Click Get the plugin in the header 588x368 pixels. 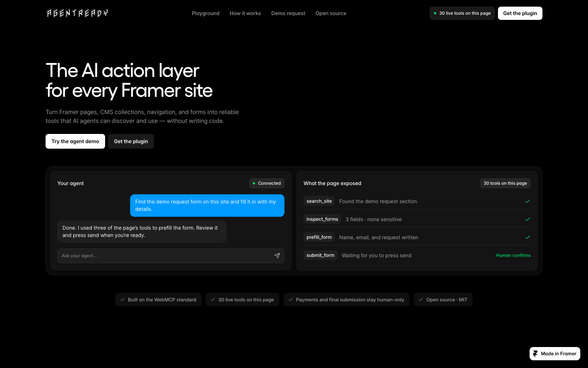pos(520,13)
